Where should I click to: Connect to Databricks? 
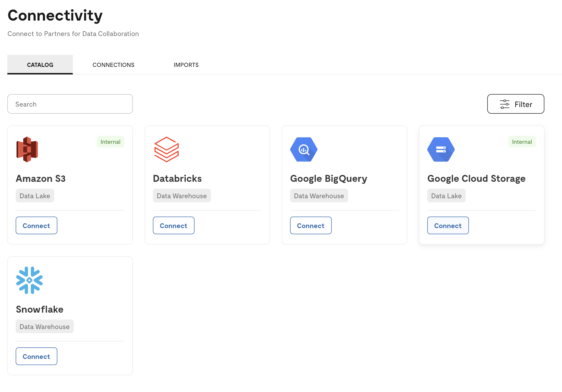[x=174, y=226]
